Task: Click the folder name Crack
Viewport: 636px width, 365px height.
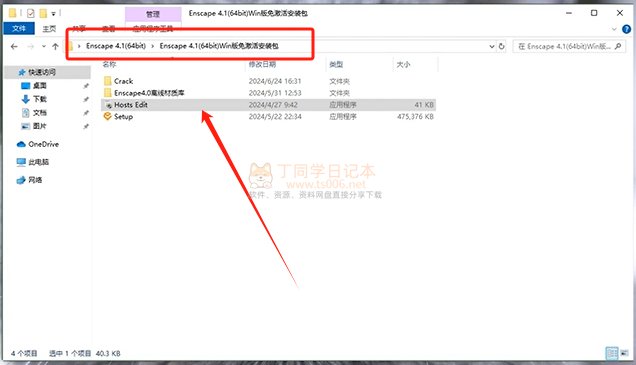Action: point(123,81)
